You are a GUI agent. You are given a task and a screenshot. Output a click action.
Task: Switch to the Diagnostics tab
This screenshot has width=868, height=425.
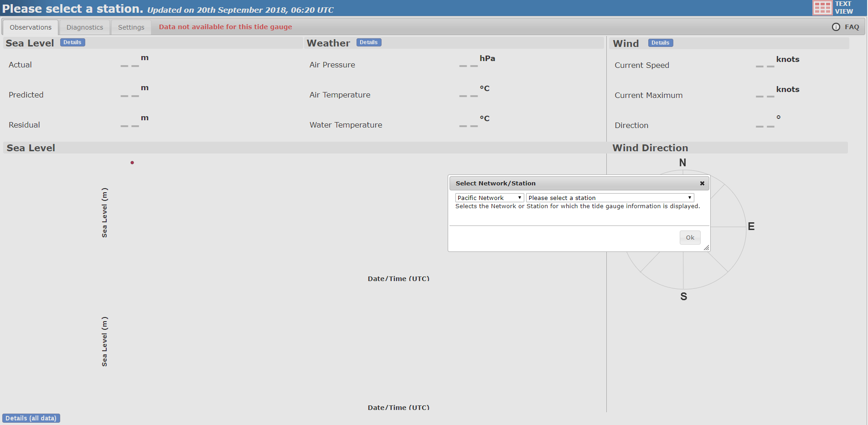click(85, 27)
